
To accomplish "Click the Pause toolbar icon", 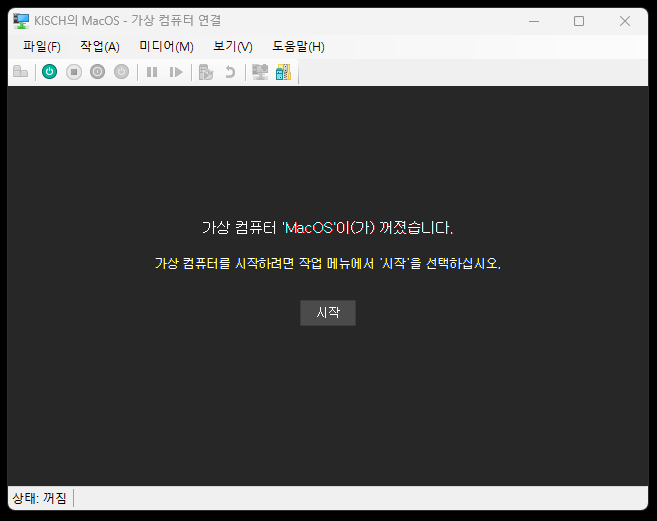I will (x=152, y=72).
